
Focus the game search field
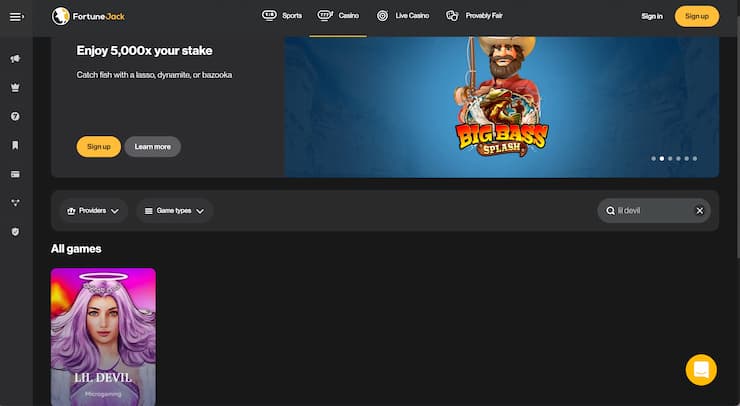coord(654,211)
